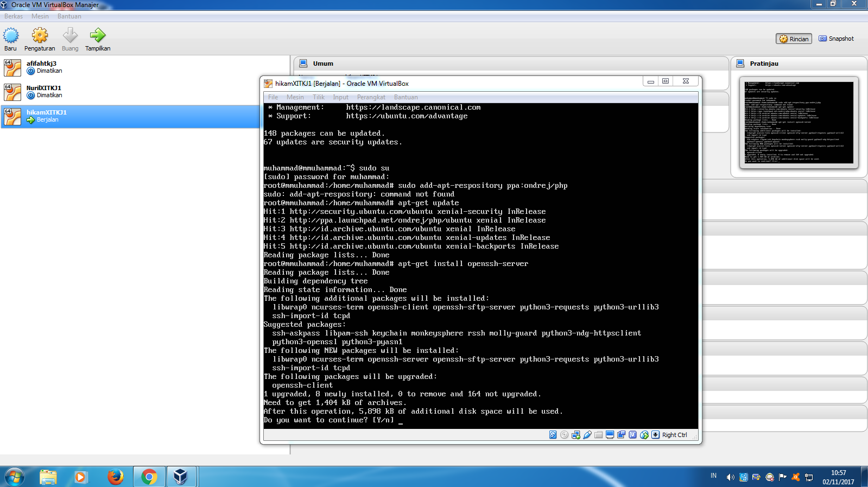868x487 pixels.
Task: Open Pengaturan settings gear in toolbar
Action: 40,35
